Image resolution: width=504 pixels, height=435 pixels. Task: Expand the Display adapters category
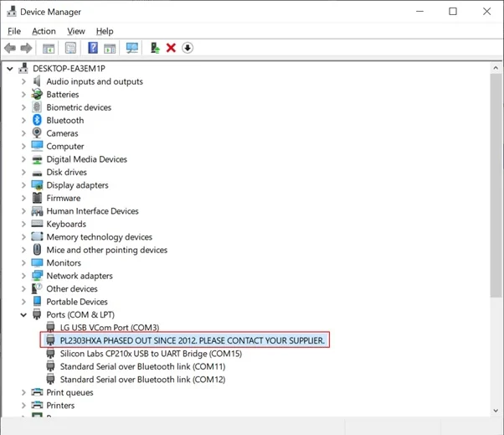(24, 185)
